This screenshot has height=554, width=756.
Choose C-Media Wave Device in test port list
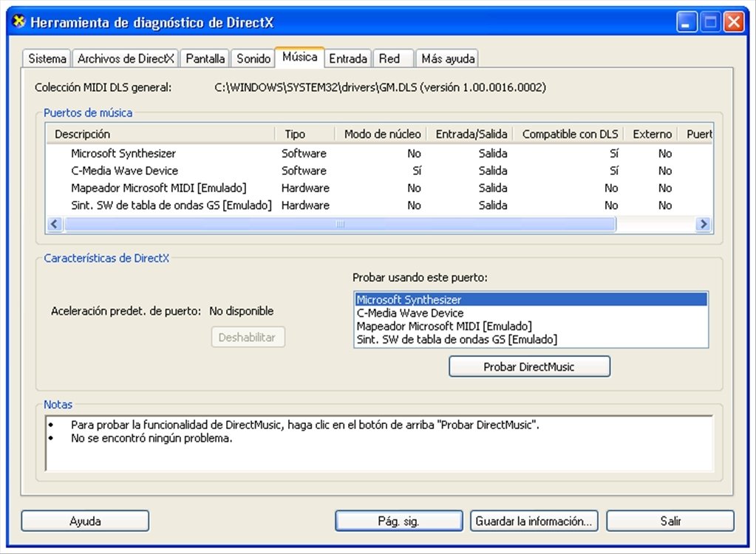(x=531, y=312)
